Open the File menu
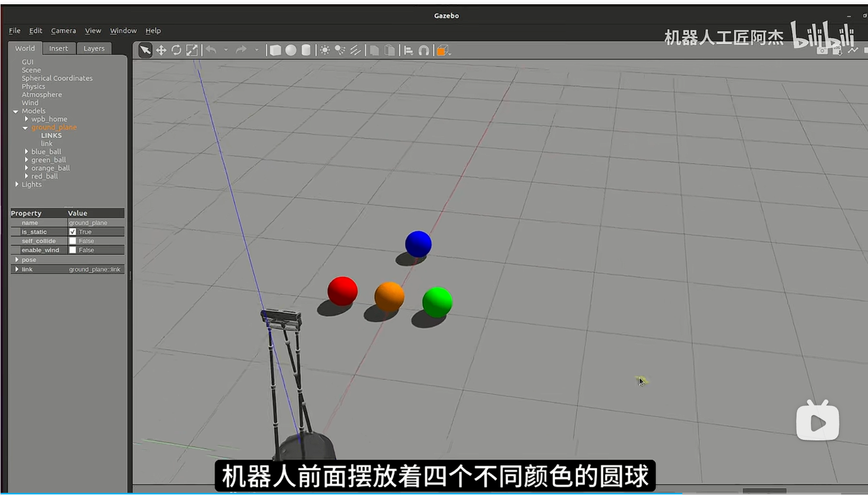868x496 pixels. (15, 31)
